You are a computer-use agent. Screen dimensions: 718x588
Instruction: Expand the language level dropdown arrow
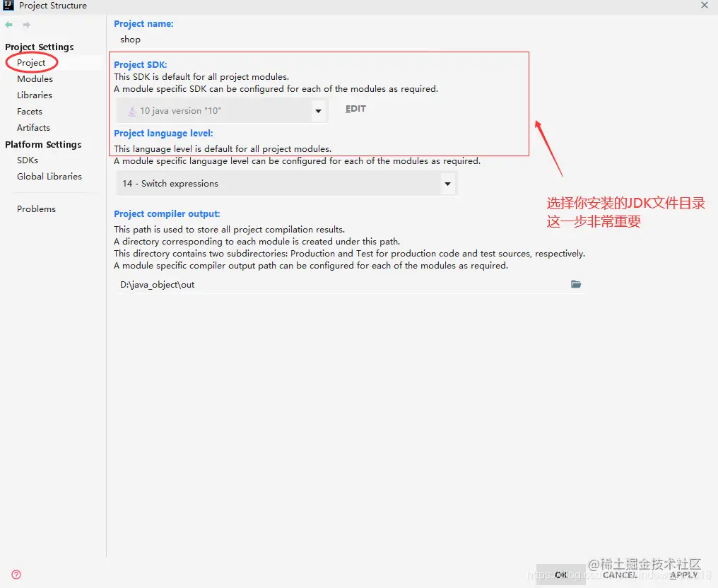(x=448, y=184)
